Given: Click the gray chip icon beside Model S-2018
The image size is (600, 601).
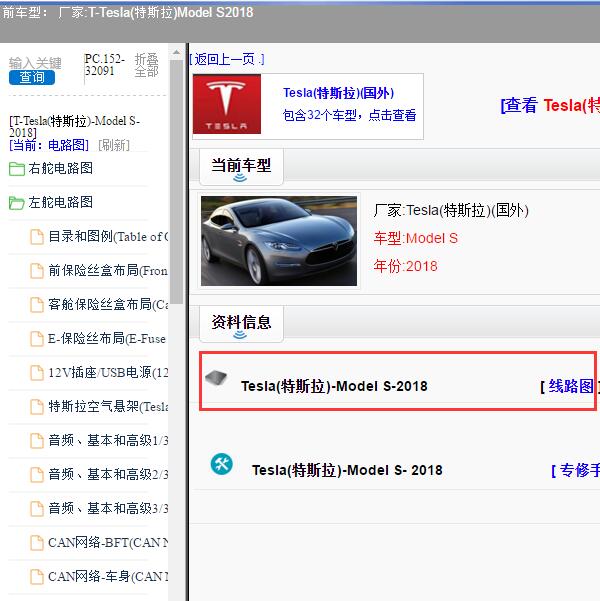Looking at the screenshot, I should pos(216,378).
